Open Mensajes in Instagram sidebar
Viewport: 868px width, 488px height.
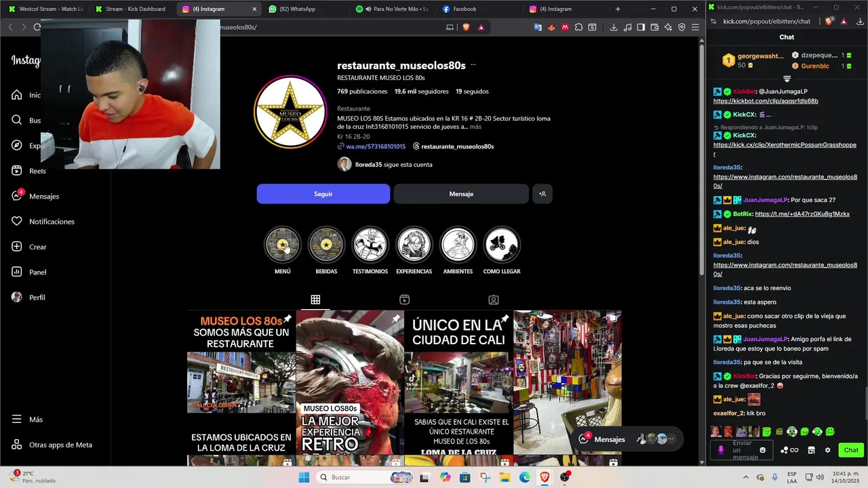(35, 196)
